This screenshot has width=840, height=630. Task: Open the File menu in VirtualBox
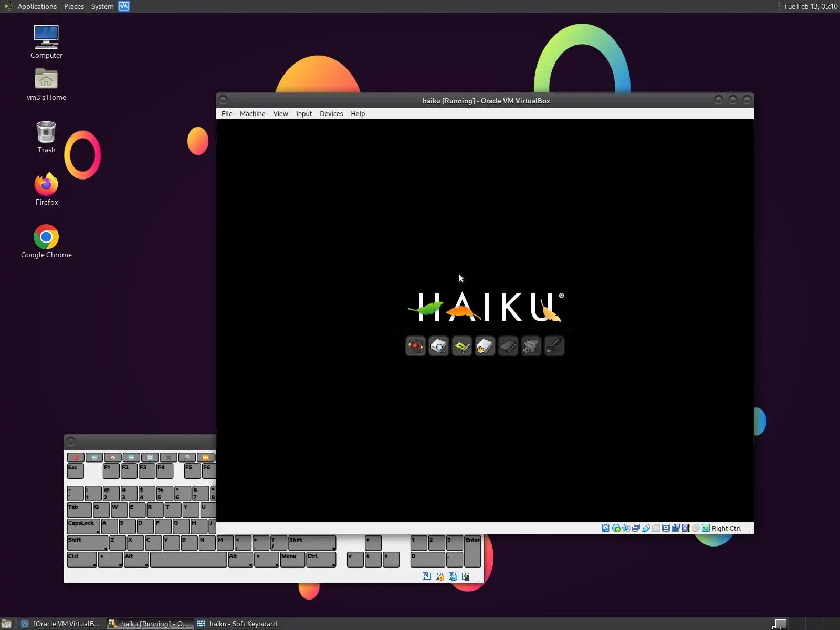(227, 113)
